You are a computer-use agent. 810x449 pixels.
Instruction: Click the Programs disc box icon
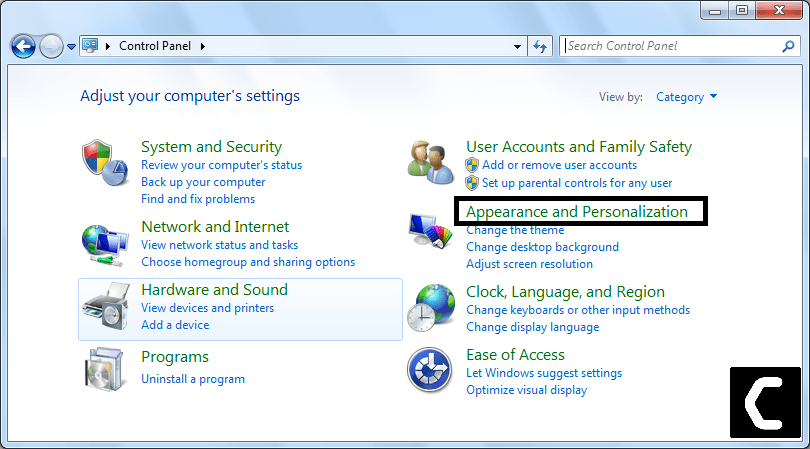(105, 369)
